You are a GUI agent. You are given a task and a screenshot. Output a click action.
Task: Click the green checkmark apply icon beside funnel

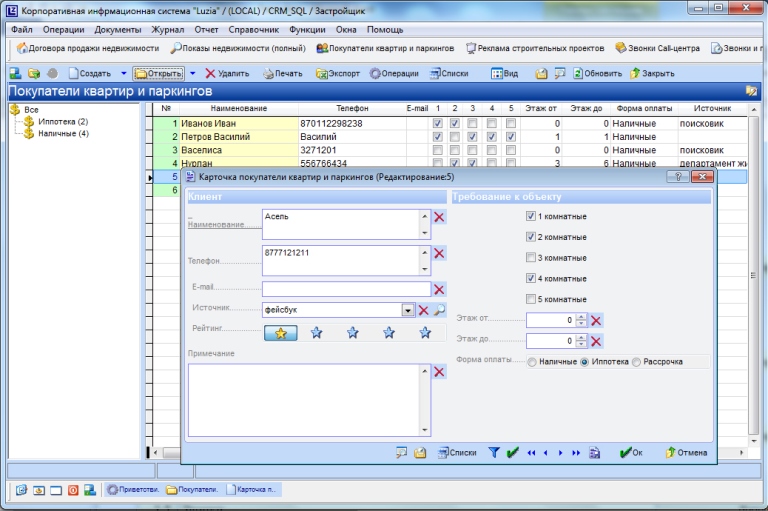click(x=513, y=453)
